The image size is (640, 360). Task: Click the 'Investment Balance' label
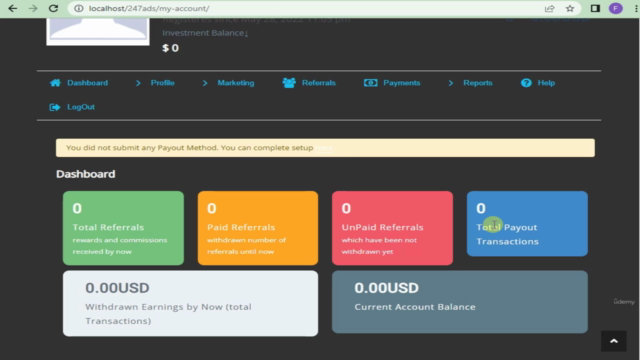[205, 33]
